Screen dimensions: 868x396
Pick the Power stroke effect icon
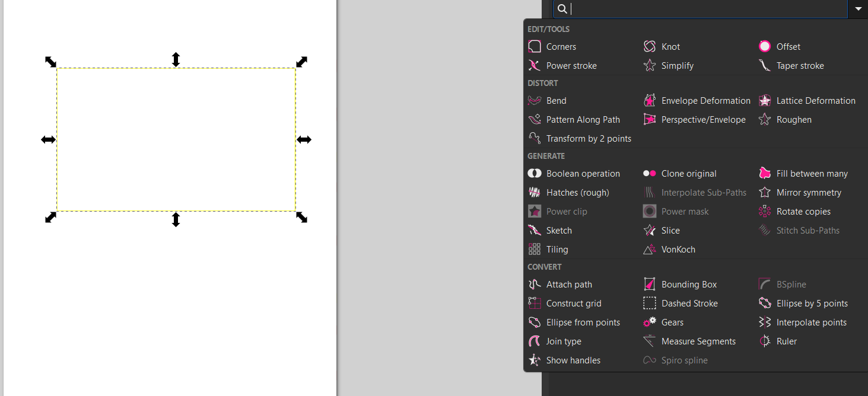[x=535, y=66]
